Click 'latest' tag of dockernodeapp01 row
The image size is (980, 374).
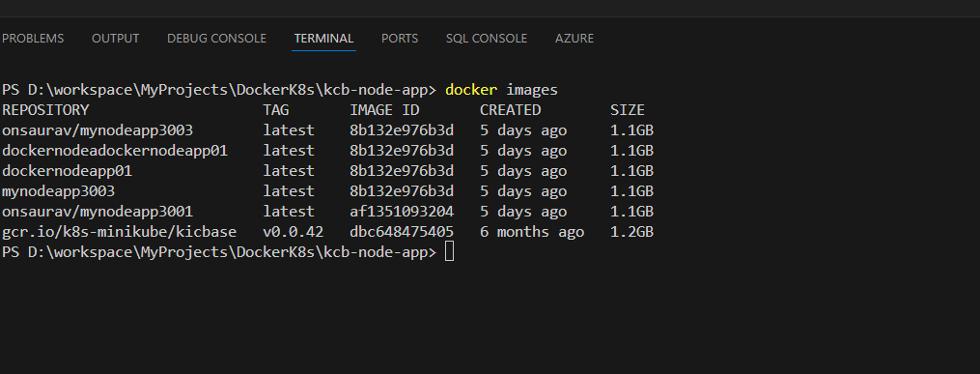click(289, 171)
